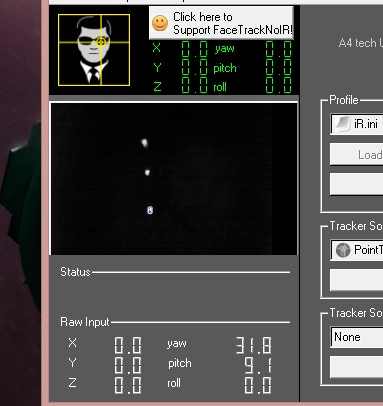This screenshot has width=383, height=406.
Task: Click the blank button under PointTracker dropdown
Action: (357, 280)
